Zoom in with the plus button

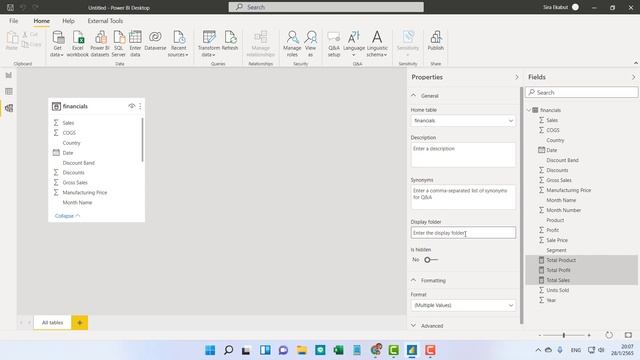589,335
